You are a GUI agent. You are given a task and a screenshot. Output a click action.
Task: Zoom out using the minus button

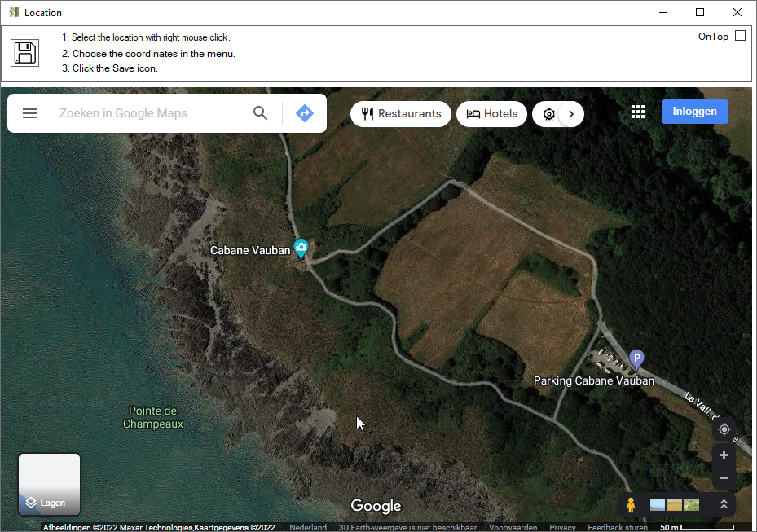[x=724, y=478]
